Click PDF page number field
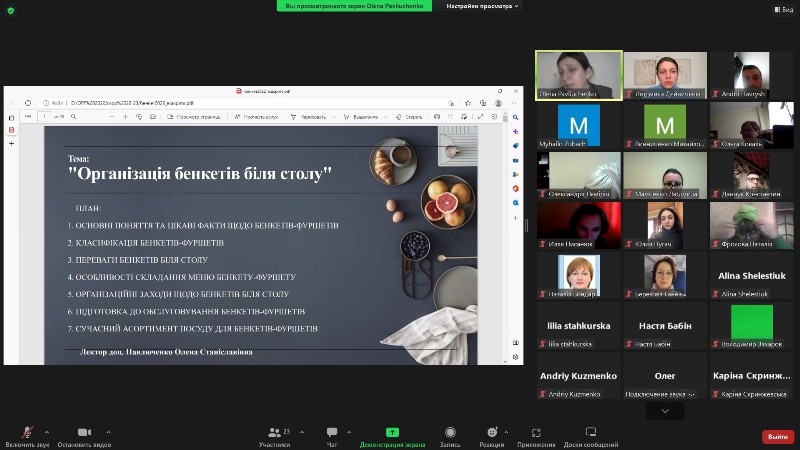The image size is (800, 450). click(45, 117)
